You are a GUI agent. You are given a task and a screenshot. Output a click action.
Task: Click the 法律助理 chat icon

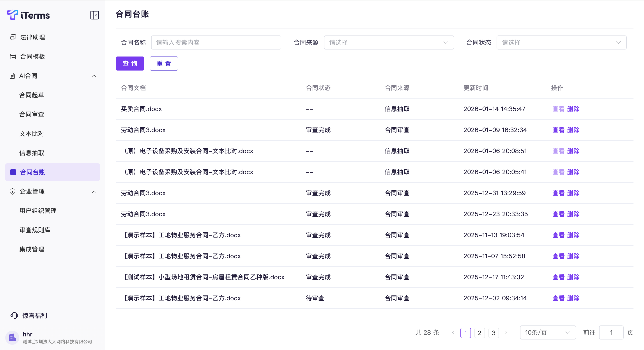pyautogui.click(x=13, y=37)
